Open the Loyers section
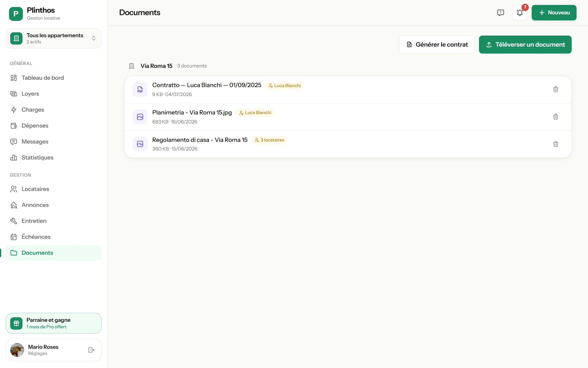Viewport: 588px width, 368px height. tap(54, 94)
